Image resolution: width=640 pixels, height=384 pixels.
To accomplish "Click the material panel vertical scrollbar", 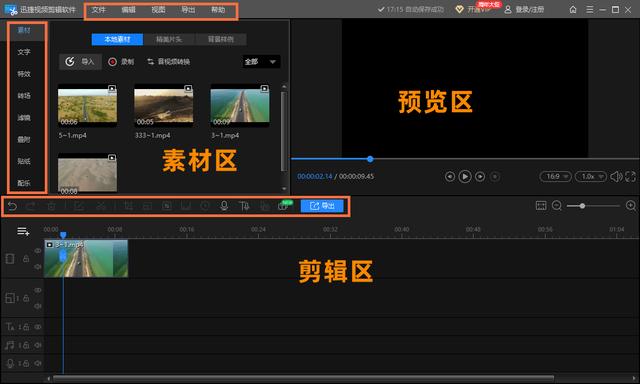I will coord(284,131).
